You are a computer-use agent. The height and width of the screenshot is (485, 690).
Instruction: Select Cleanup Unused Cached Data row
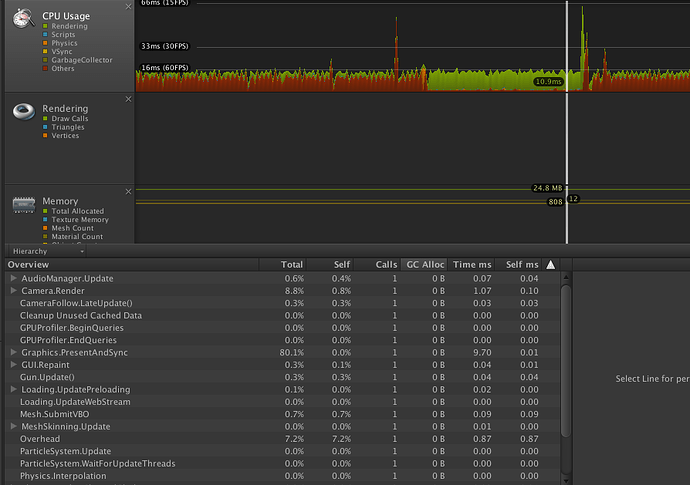(x=283, y=315)
